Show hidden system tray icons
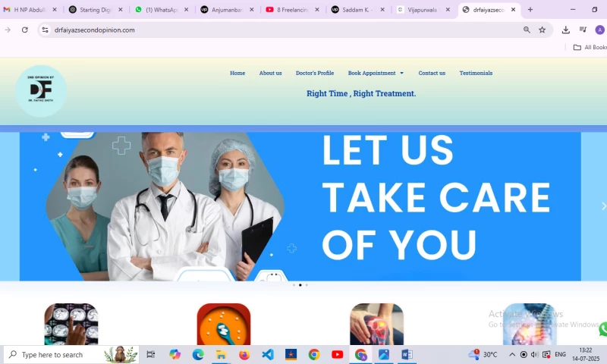The width and height of the screenshot is (607, 364). [511, 354]
